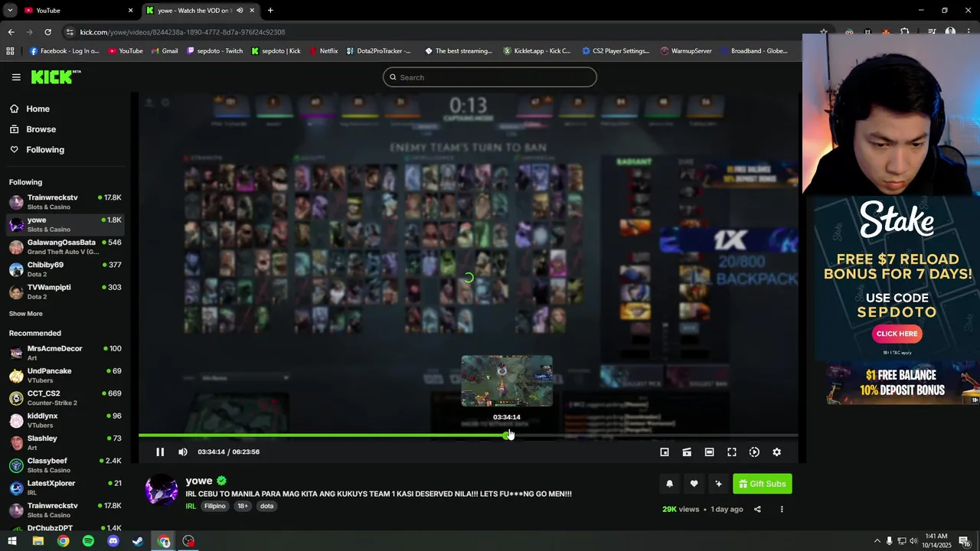This screenshot has width=980, height=551.
Task: Open File Explorer from the taskbar
Action: 38,541
